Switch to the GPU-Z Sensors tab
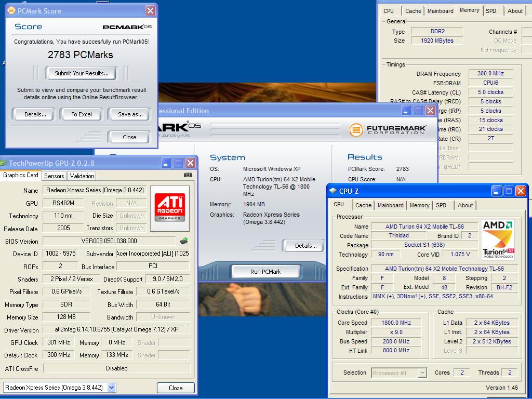 [x=54, y=176]
